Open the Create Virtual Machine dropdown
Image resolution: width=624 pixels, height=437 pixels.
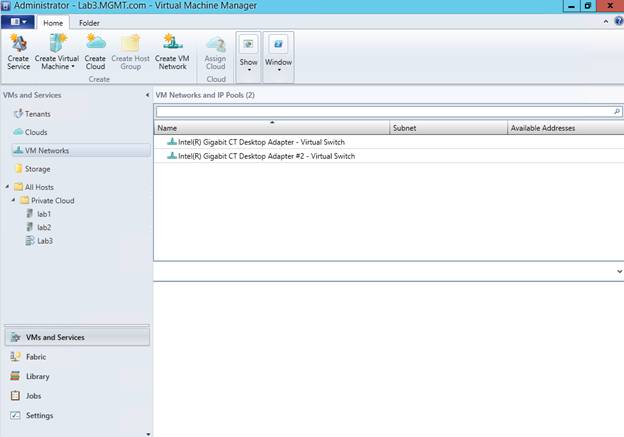[57, 52]
